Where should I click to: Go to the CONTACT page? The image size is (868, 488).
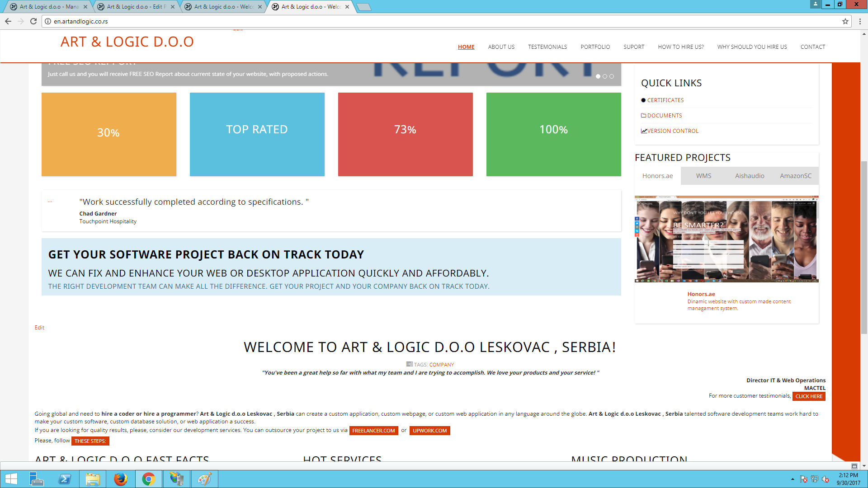click(x=813, y=47)
